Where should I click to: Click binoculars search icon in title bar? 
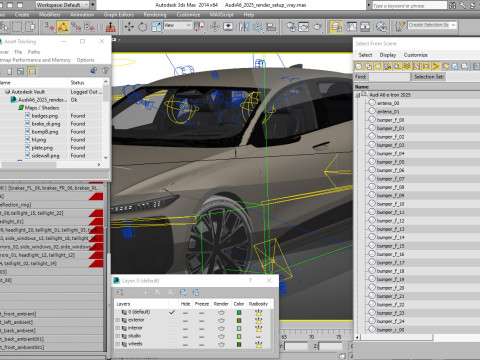point(452,5)
